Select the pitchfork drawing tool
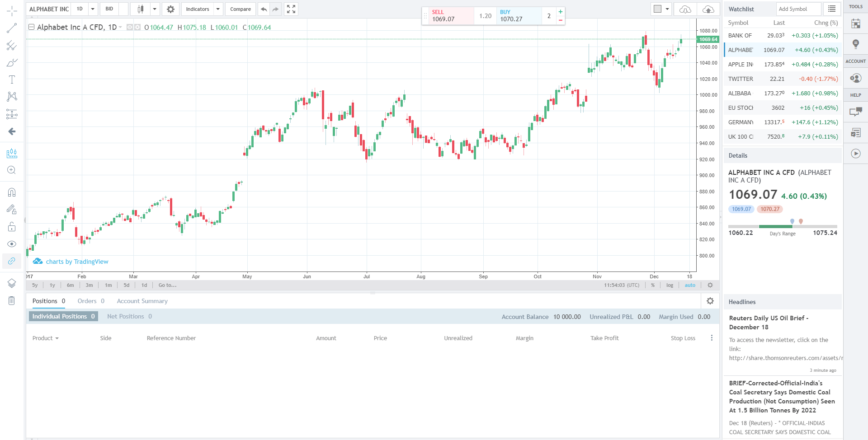The image size is (868, 440). [x=12, y=45]
